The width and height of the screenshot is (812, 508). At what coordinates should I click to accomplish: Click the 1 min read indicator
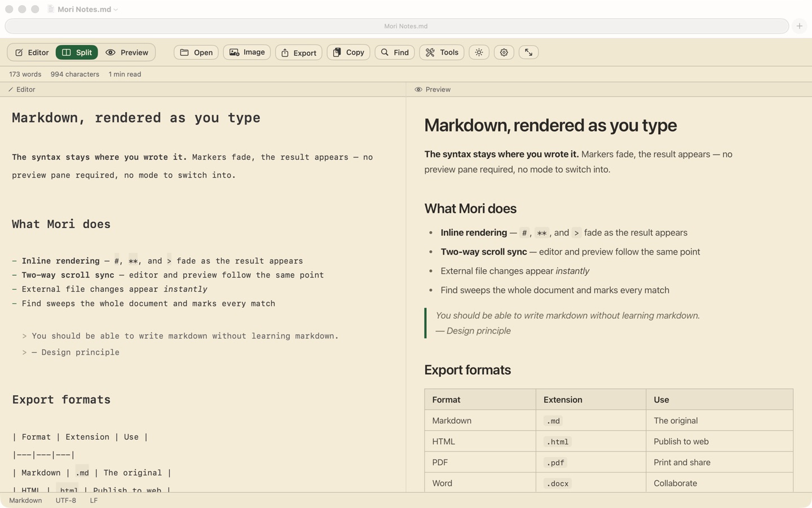coord(125,75)
